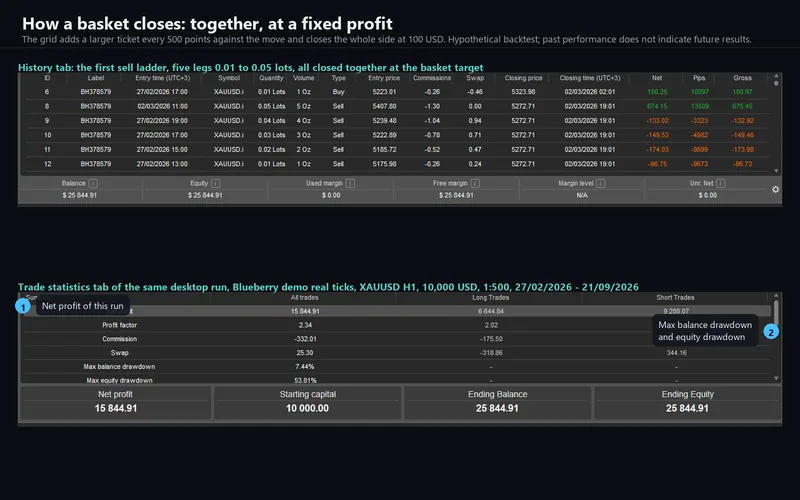Sort by Entry time (UTC+3) header

click(162, 78)
